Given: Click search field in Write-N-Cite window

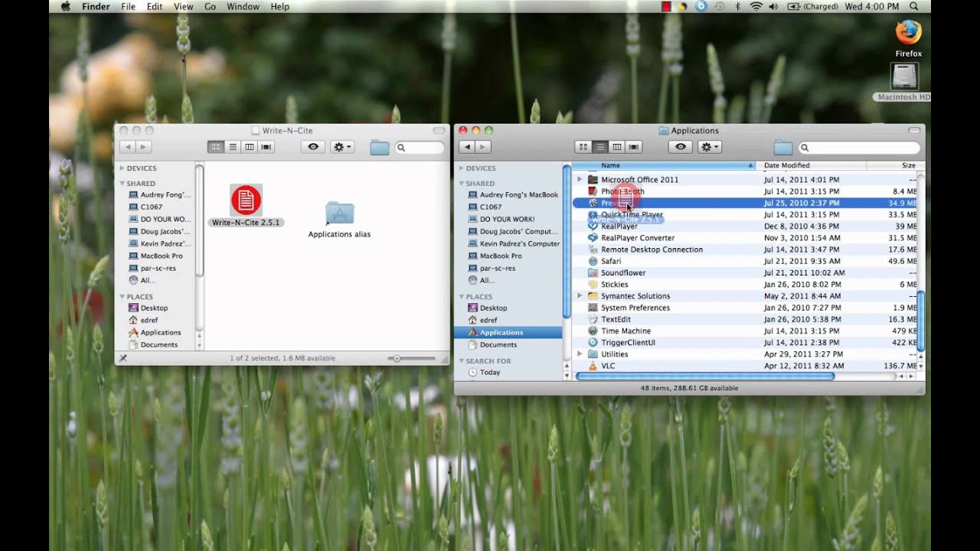Looking at the screenshot, I should 420,148.
